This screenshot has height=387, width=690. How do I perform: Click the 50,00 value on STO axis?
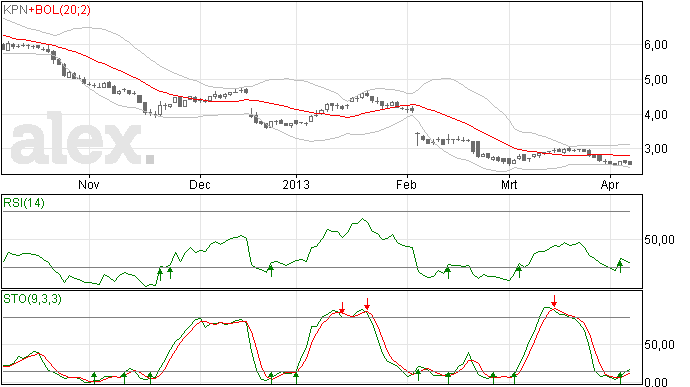point(659,345)
